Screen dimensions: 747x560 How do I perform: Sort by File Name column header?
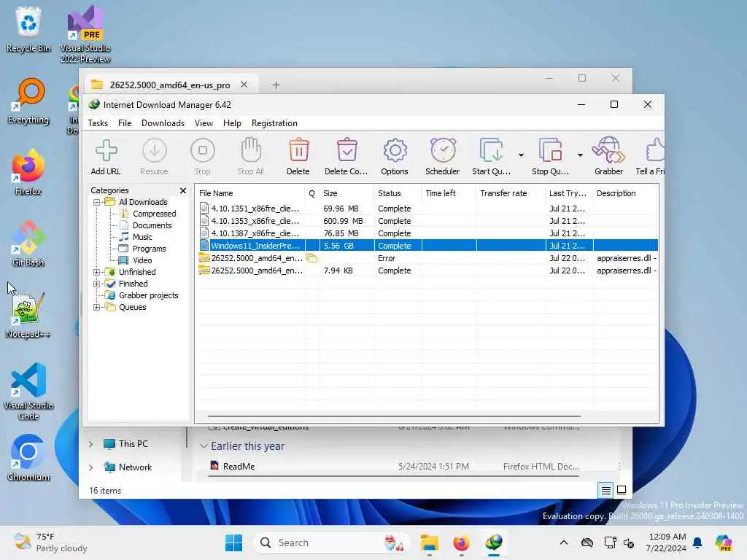tap(250, 193)
